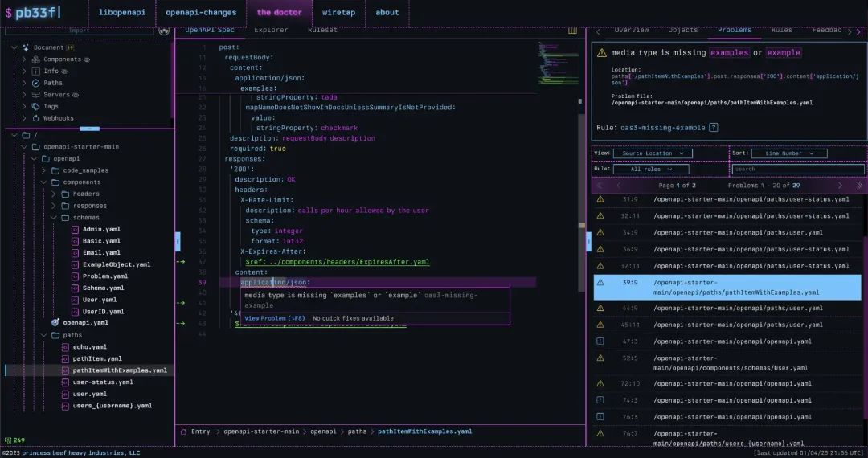
Task: Click the help icon beside oas3-missing-example rule
Action: click(x=713, y=128)
